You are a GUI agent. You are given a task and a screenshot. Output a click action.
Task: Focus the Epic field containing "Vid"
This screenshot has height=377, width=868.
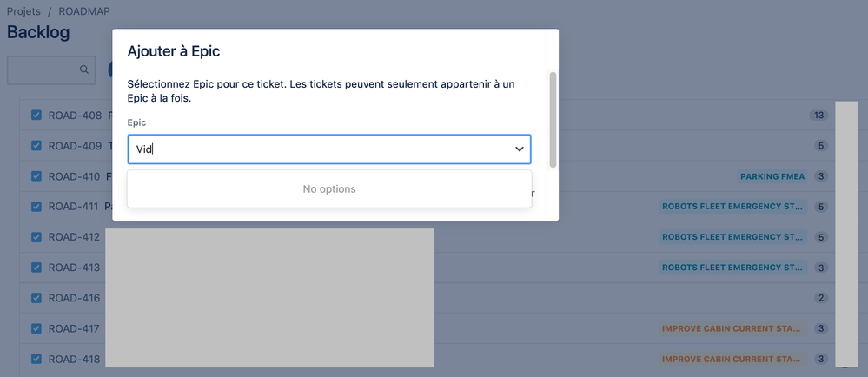point(329,149)
